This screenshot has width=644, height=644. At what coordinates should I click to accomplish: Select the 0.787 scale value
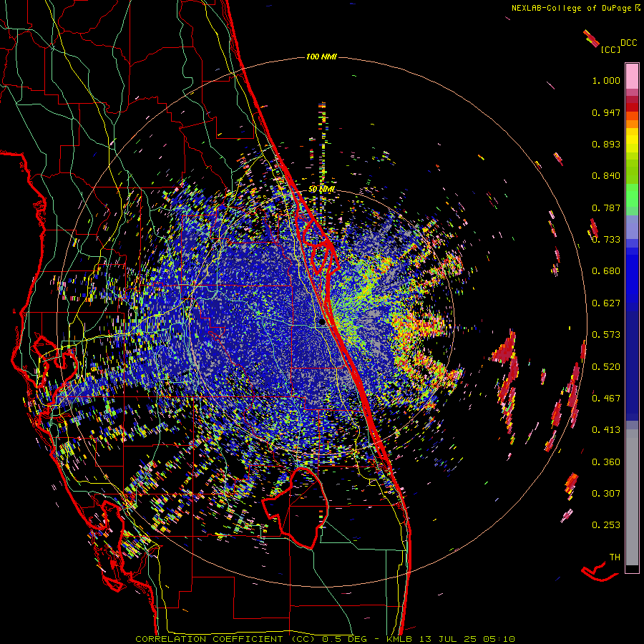click(x=606, y=208)
